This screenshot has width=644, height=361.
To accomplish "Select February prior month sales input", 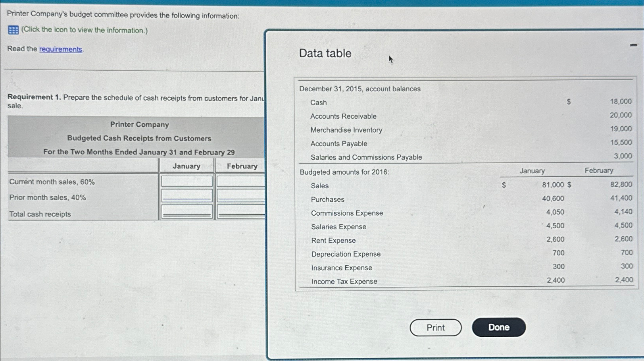I will (241, 196).
